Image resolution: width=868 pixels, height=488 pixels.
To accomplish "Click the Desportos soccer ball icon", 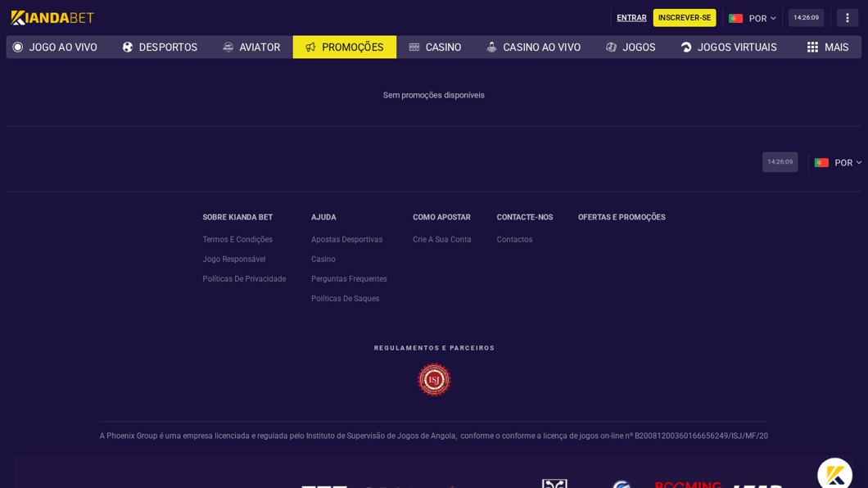I will pos(128,47).
